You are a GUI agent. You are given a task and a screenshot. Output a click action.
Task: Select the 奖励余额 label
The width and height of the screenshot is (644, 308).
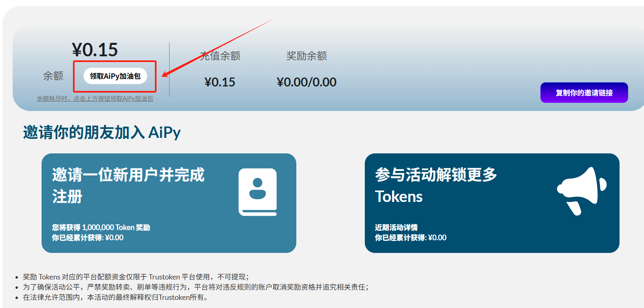307,56
